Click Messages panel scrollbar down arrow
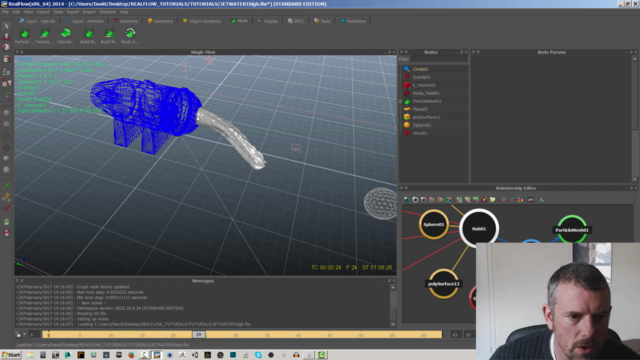 393,324
